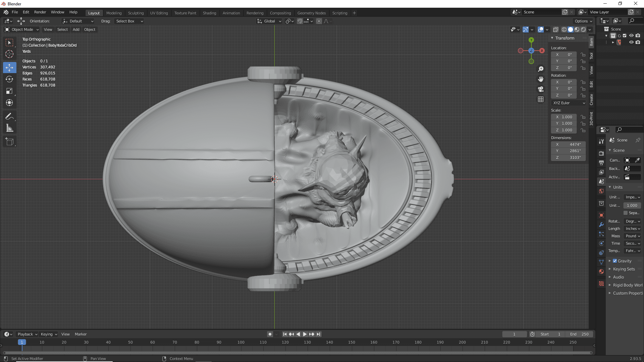The height and width of the screenshot is (362, 644).
Task: Open the viewport Add menu
Action: (x=76, y=29)
